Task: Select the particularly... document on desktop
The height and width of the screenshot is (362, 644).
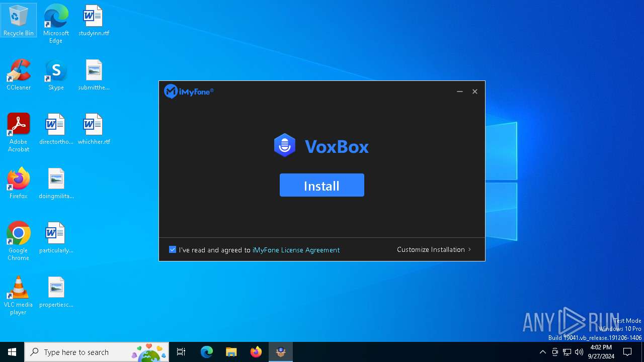Action: (x=56, y=238)
